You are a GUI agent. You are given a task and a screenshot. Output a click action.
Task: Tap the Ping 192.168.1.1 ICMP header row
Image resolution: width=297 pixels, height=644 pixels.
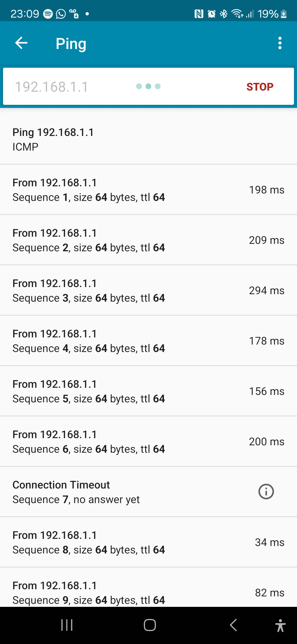pyautogui.click(x=148, y=139)
